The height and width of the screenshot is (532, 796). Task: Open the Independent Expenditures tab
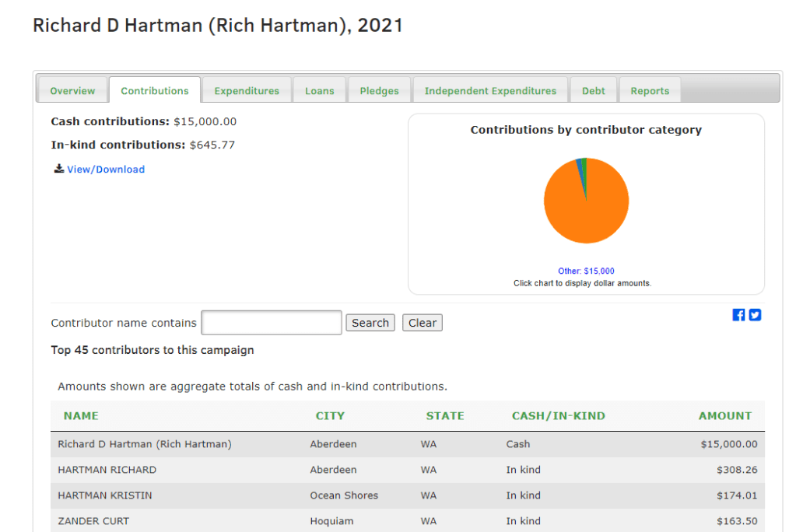pos(490,91)
